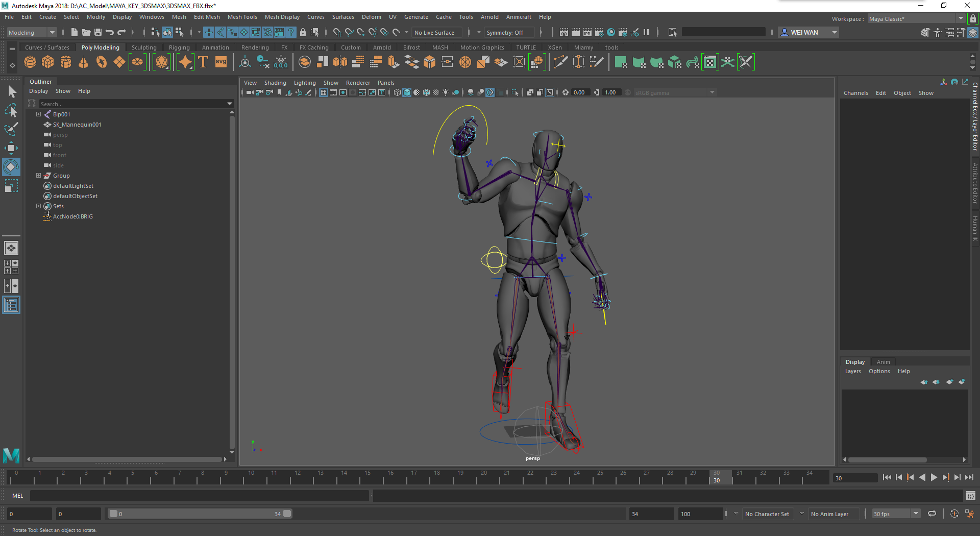Click frame 15 on the time slider
Screen dimensions: 980x536
367,478
